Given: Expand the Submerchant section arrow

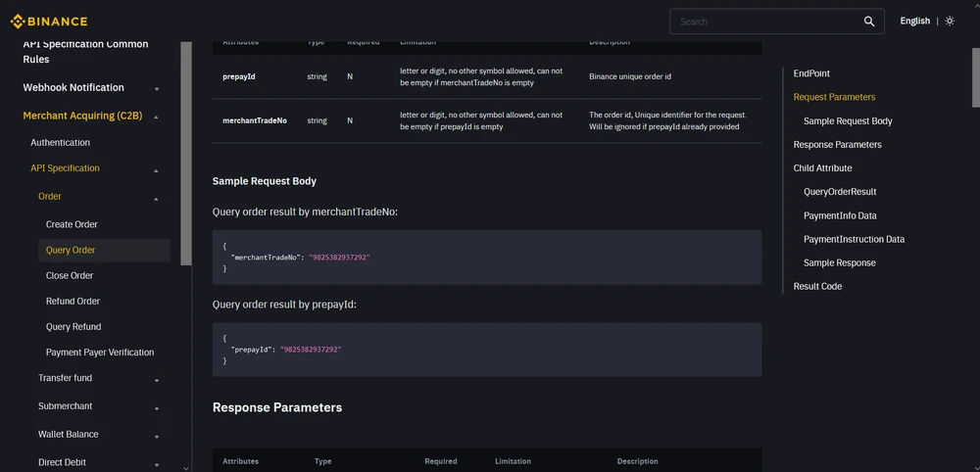Looking at the screenshot, I should tap(157, 408).
